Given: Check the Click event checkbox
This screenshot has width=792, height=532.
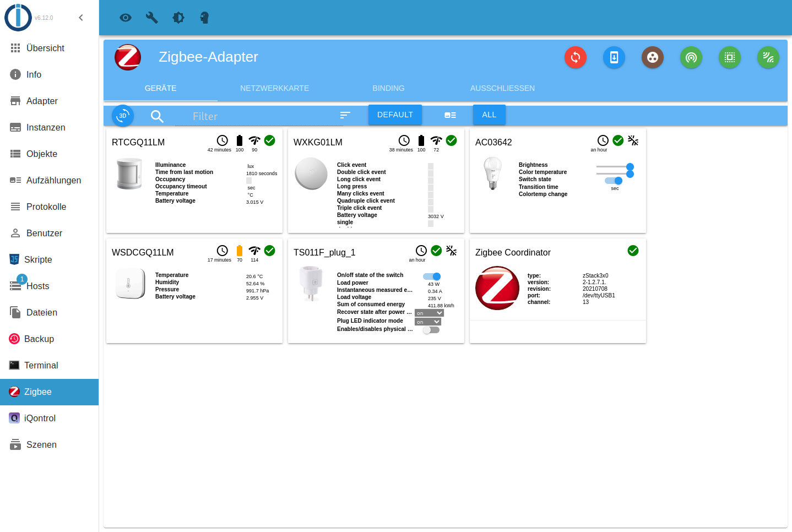Looking at the screenshot, I should [x=431, y=166].
